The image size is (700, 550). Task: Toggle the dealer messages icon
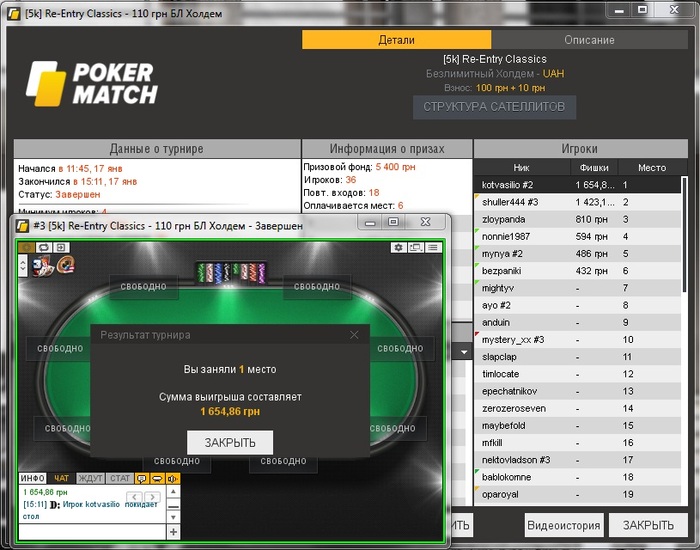(157, 478)
